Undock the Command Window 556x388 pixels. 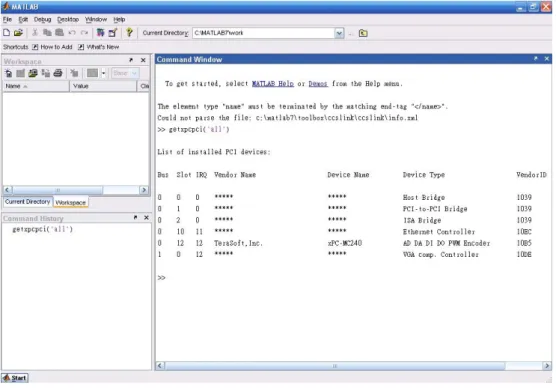[x=535, y=59]
